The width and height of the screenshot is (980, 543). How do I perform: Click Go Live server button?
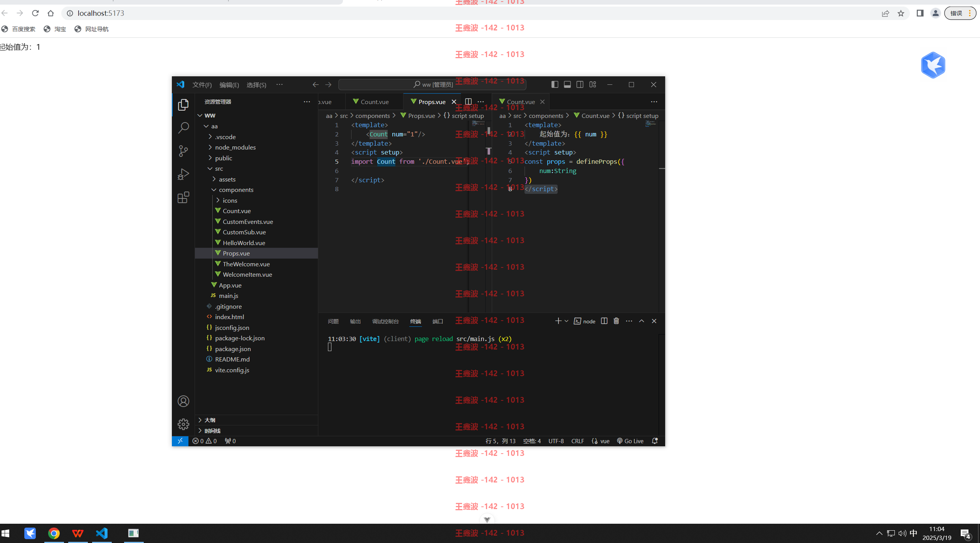(630, 441)
